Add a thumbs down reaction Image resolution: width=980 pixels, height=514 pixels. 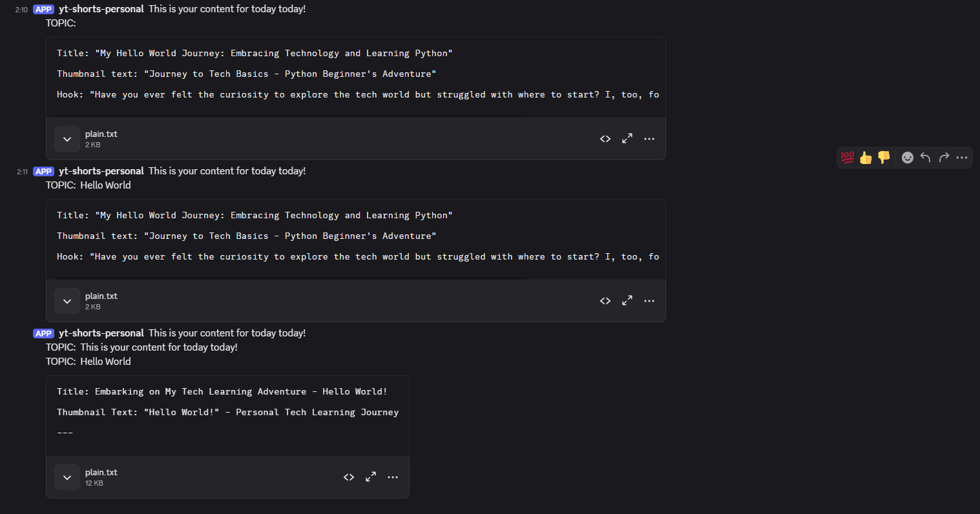pyautogui.click(x=884, y=158)
